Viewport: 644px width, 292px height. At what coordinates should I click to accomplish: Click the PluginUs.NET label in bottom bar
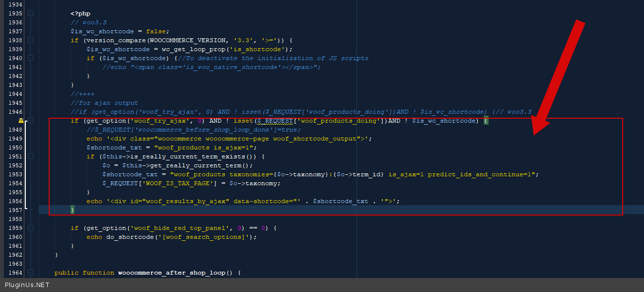point(27,285)
